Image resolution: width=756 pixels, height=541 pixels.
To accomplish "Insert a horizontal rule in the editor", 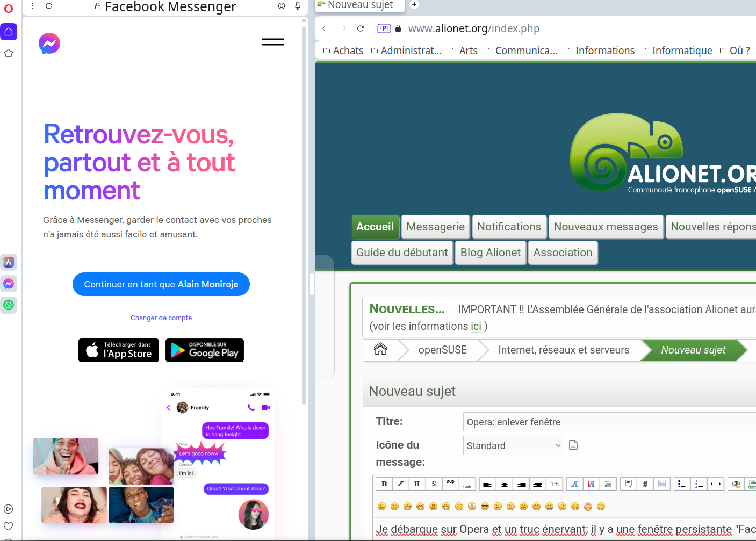I will pyautogui.click(x=716, y=484).
